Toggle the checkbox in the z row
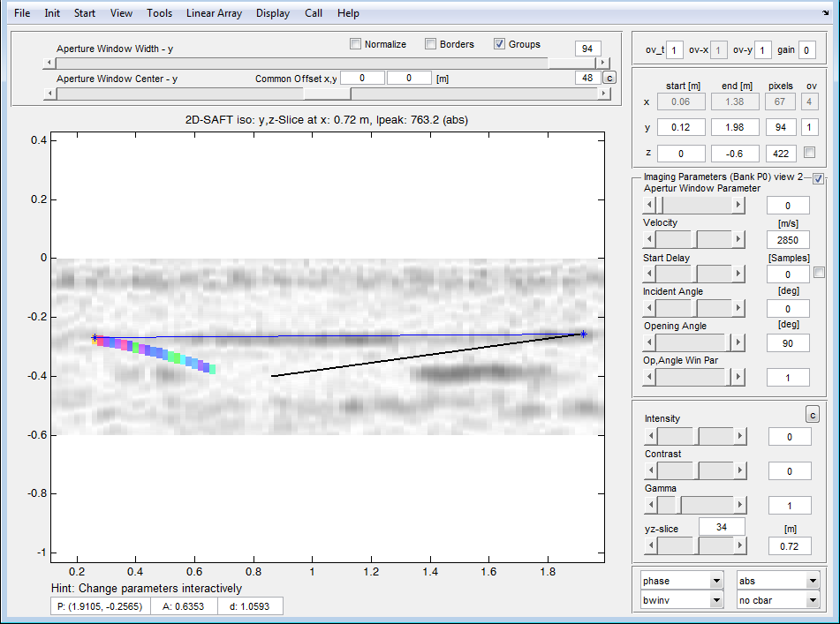 [809, 153]
